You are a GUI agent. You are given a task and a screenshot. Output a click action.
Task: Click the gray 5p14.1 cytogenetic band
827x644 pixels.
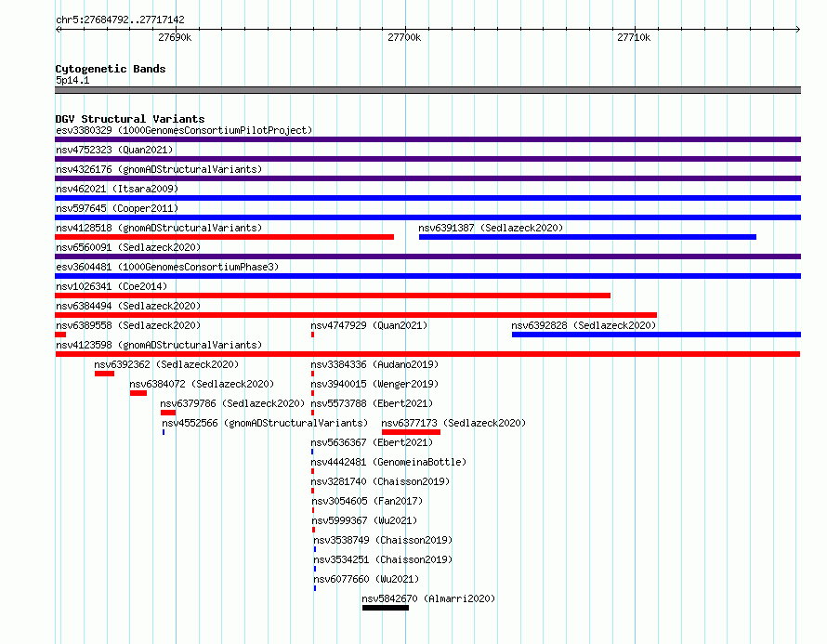coord(427,91)
